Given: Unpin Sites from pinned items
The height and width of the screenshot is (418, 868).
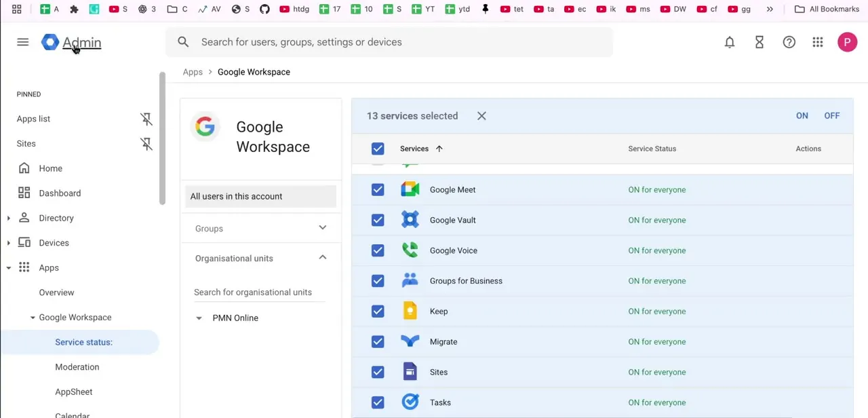Looking at the screenshot, I should tap(146, 144).
